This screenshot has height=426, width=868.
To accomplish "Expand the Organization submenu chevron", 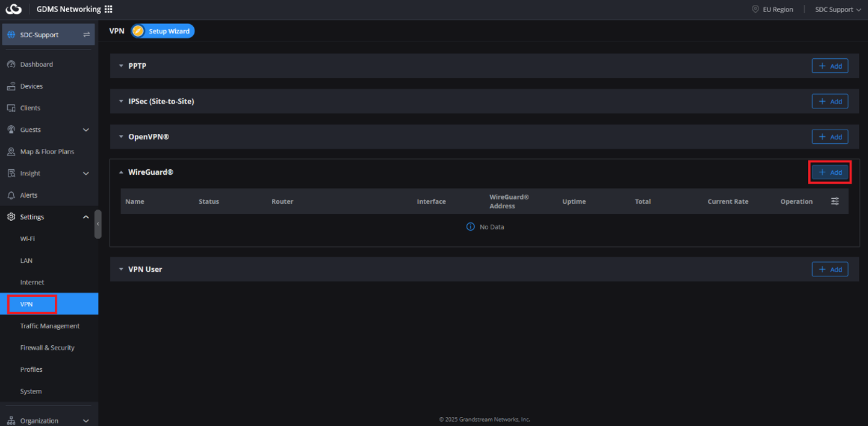I will click(x=85, y=421).
